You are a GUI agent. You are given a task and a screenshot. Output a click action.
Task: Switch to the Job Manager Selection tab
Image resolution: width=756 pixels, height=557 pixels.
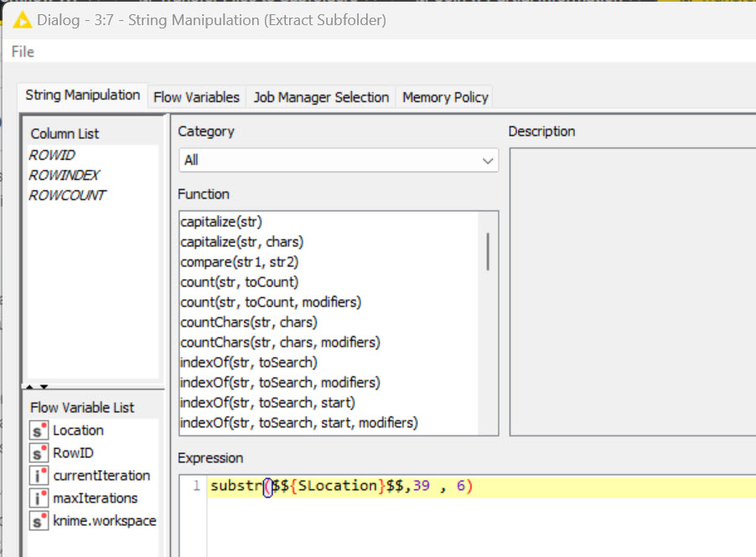pos(321,97)
